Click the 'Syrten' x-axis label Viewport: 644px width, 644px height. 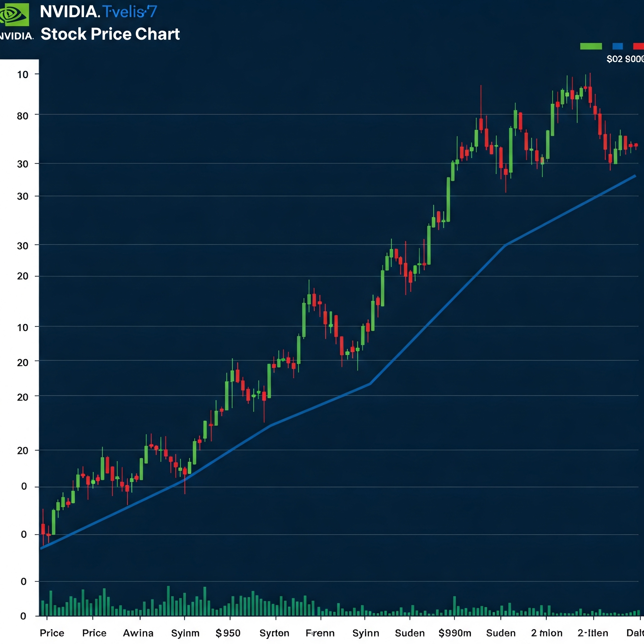click(x=274, y=633)
